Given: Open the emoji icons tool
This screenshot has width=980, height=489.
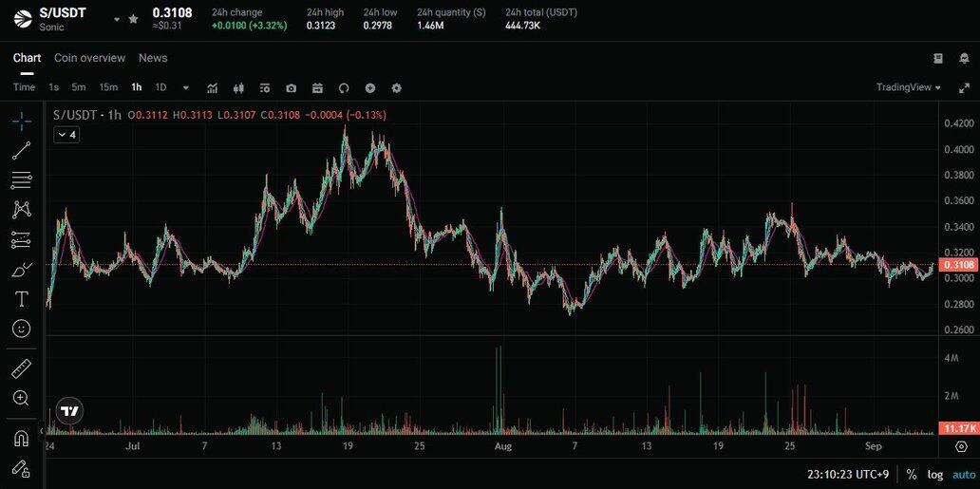Looking at the screenshot, I should pyautogui.click(x=21, y=329).
